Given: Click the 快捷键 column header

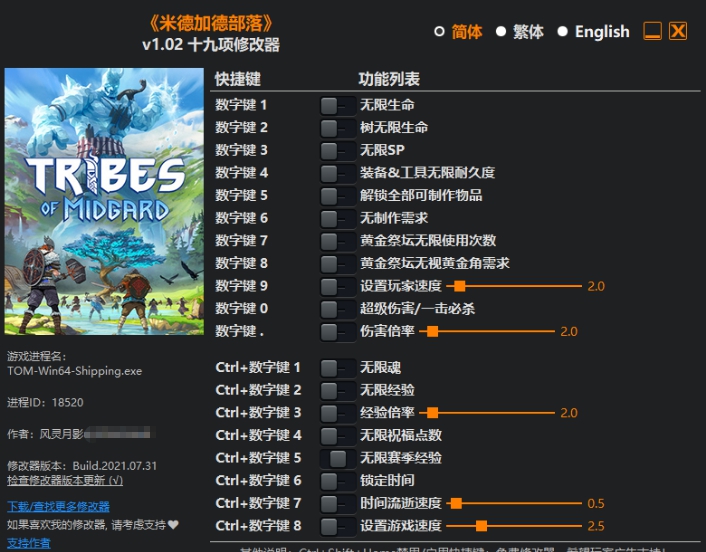Looking at the screenshot, I should (x=238, y=79).
